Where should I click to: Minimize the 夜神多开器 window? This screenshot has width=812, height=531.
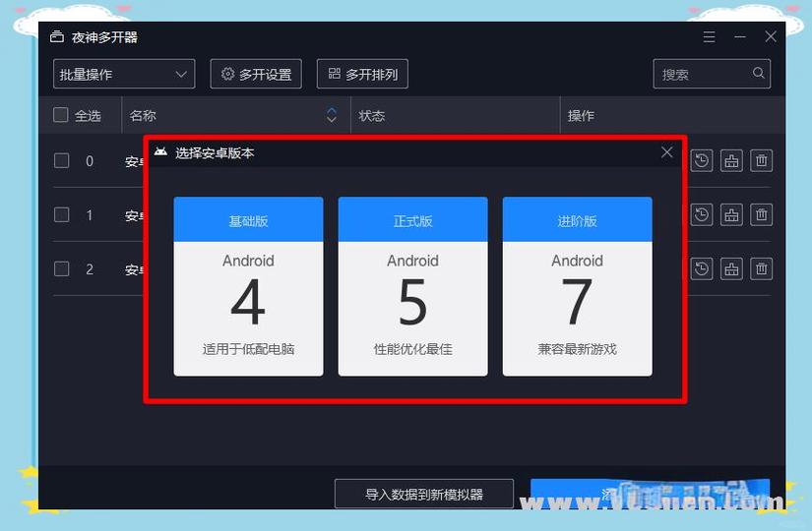coord(740,36)
